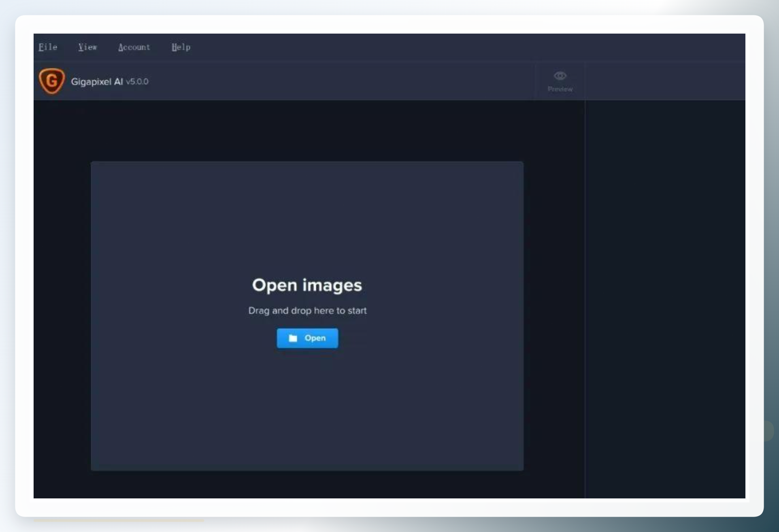Click empty menu bar space after Help
The width and height of the screenshot is (779, 532).
(466, 47)
